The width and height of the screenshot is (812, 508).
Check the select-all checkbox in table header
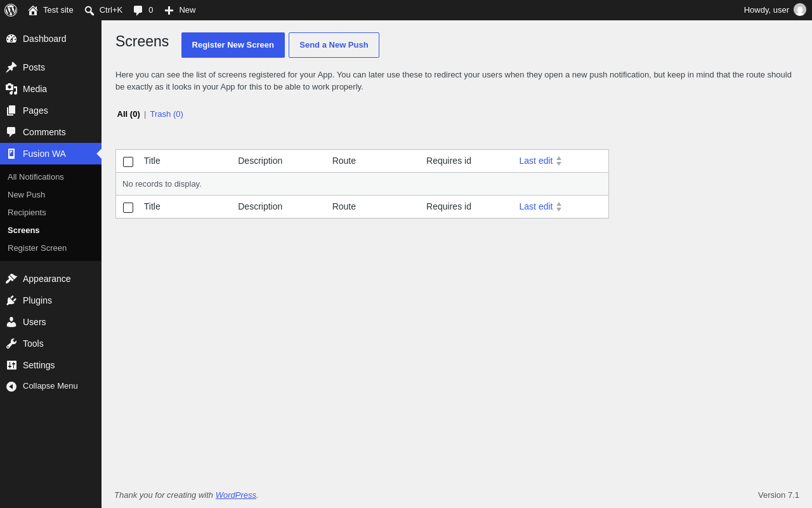[128, 162]
